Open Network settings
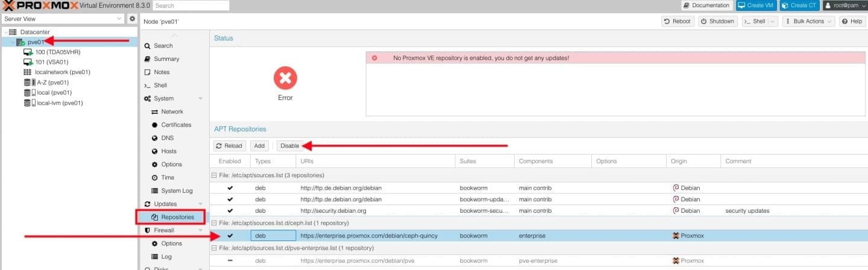The image size is (868, 270). [x=172, y=112]
